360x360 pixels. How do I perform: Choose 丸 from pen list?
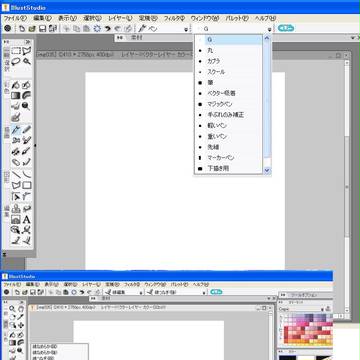(x=228, y=51)
